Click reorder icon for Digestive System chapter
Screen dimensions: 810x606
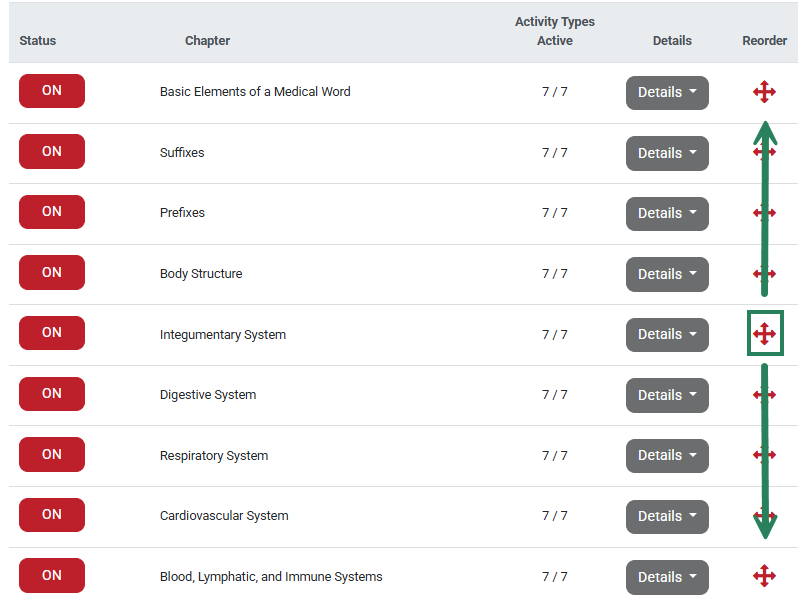tap(764, 395)
